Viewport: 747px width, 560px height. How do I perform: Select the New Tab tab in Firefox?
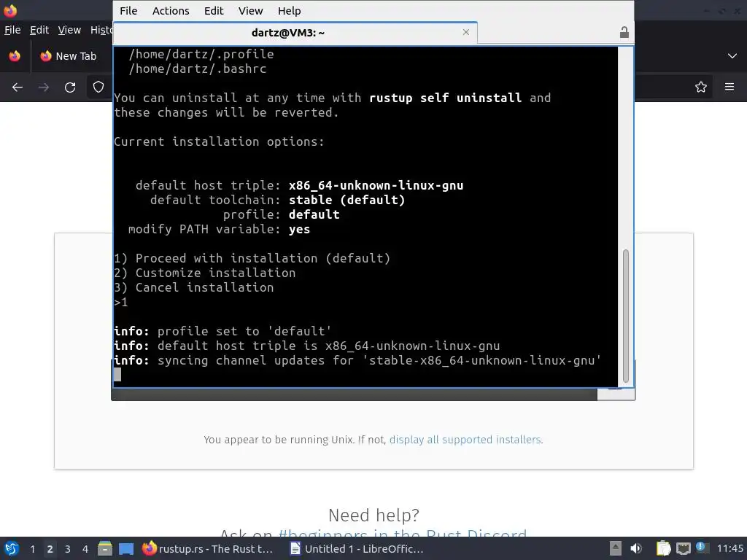pyautogui.click(x=71, y=56)
